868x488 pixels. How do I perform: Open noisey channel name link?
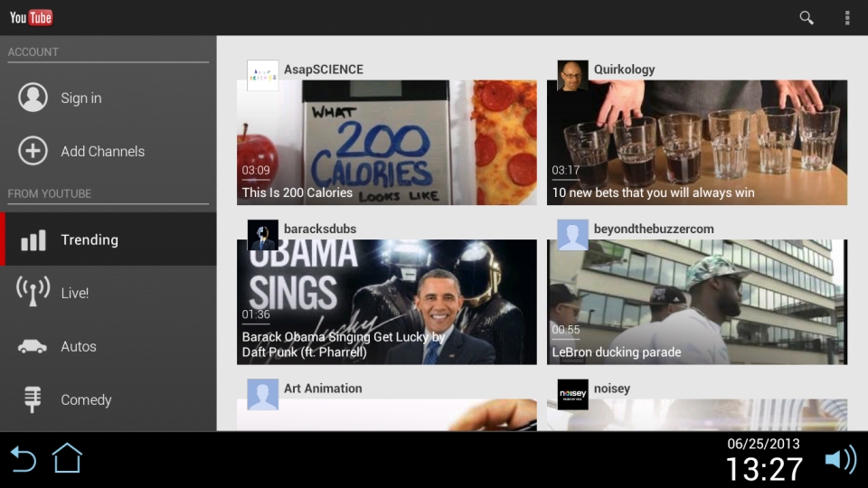point(612,388)
